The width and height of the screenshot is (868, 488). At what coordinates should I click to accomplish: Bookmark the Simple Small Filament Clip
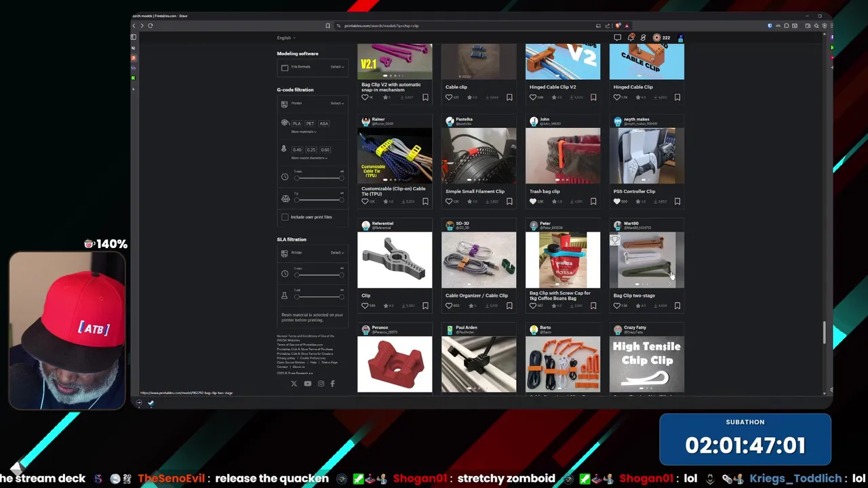[509, 201]
